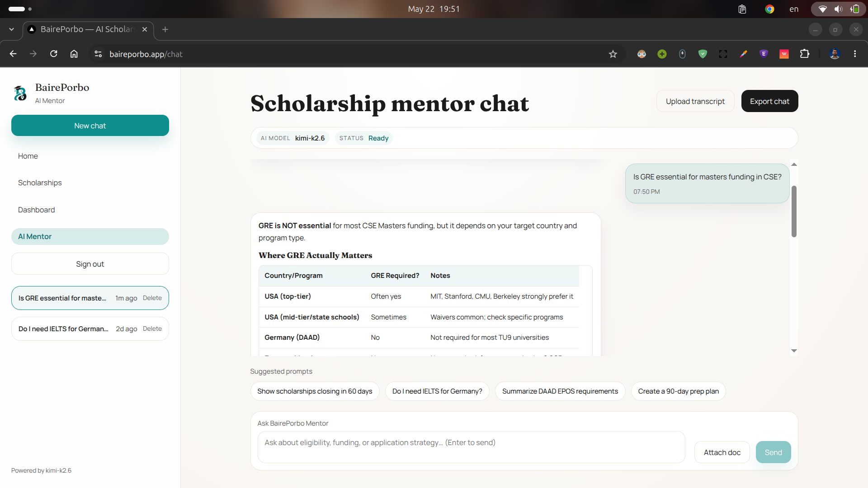Viewport: 868px width, 488px height.
Task: Open the en language indicator menu
Action: (x=794, y=9)
